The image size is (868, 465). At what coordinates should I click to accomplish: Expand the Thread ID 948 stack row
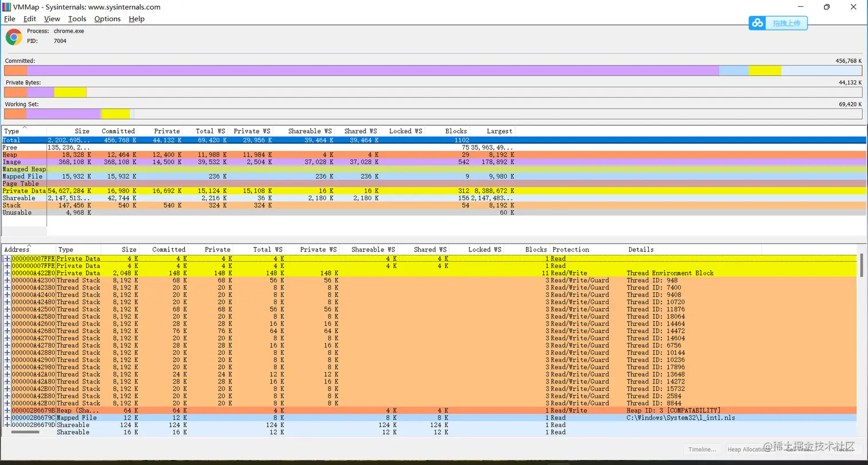coord(7,281)
